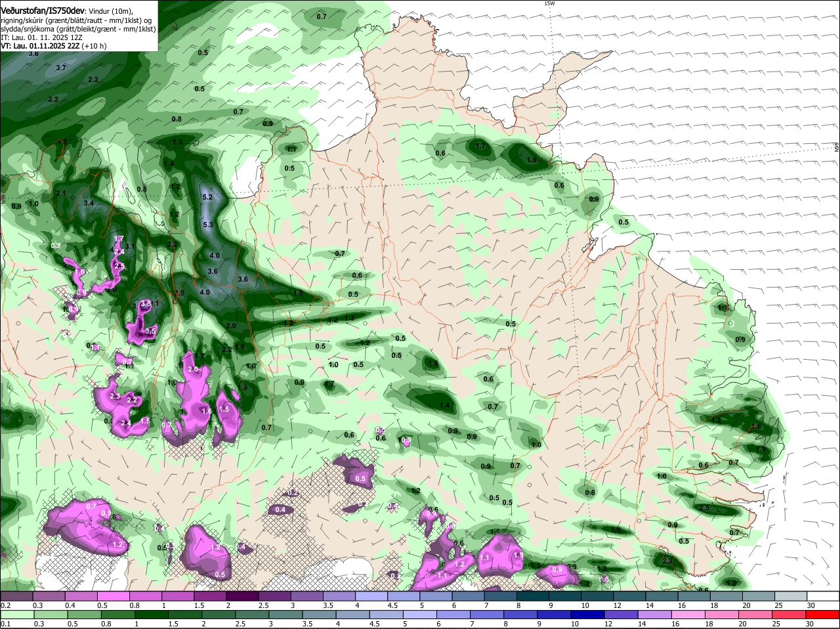Click the white 30 swatch in snow legend
The image size is (840, 629).
823,596
